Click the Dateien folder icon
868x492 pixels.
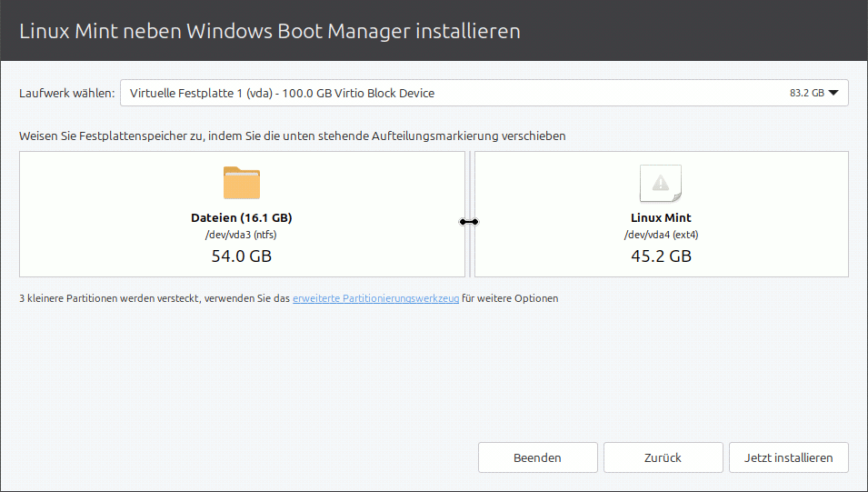coord(242,183)
